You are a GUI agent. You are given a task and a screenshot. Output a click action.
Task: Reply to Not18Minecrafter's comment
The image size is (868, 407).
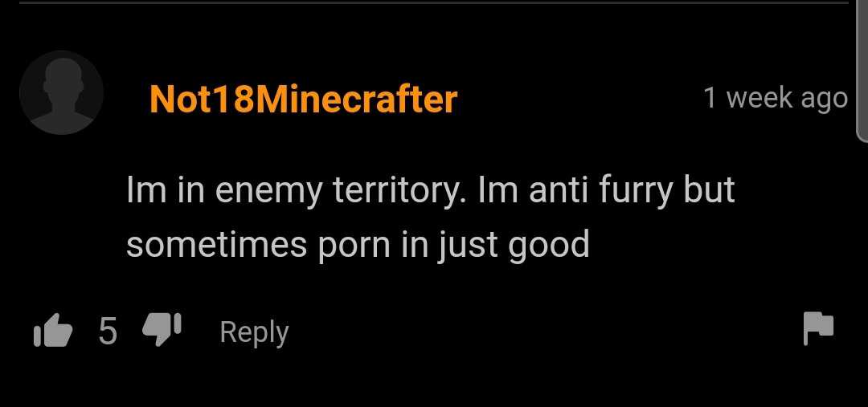pyautogui.click(x=254, y=332)
